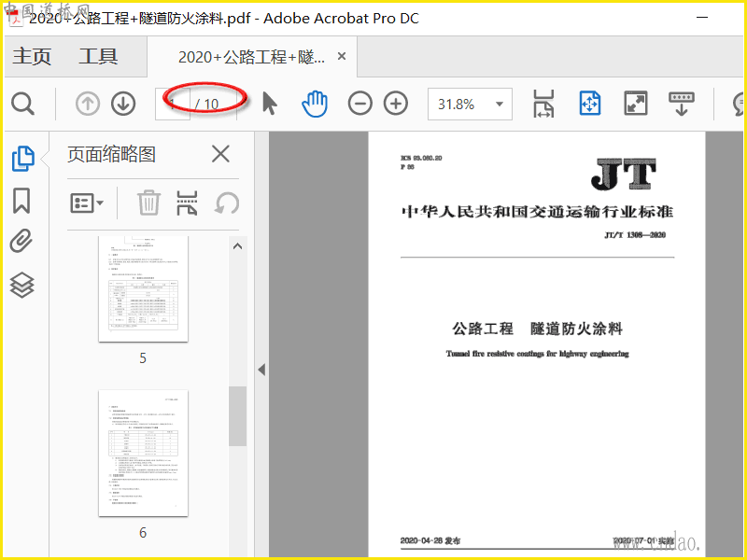This screenshot has width=747, height=560.
Task: Click English subtitle Tunnel fire resistive coatings
Action: (x=538, y=354)
